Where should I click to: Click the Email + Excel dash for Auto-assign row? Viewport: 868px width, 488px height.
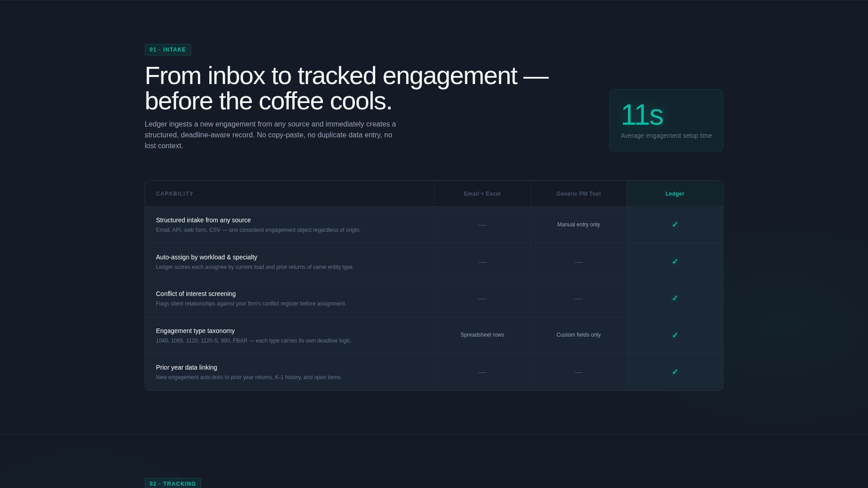(482, 262)
